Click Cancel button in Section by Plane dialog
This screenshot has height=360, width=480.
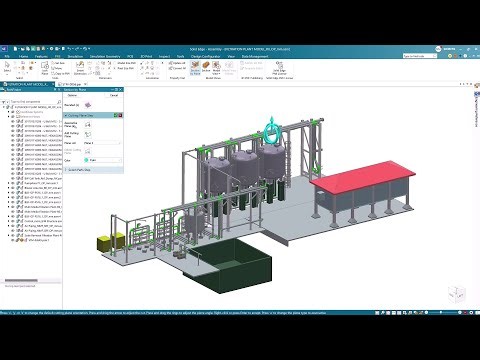click(x=114, y=95)
